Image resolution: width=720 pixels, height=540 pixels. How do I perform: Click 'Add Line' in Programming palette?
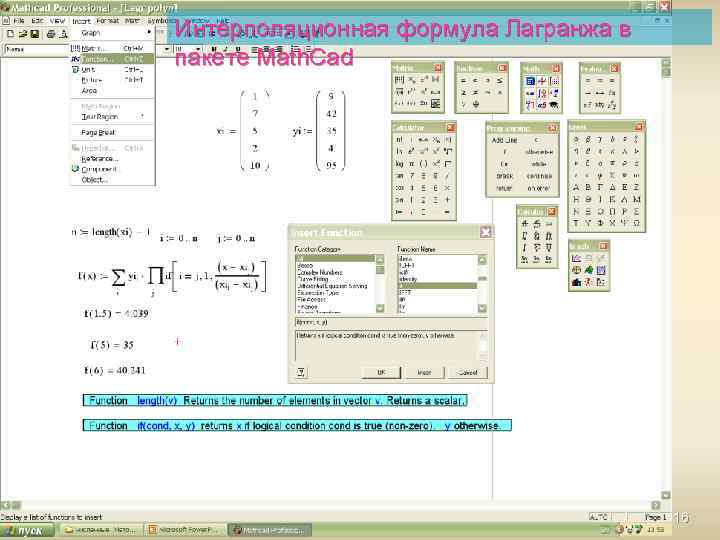click(x=504, y=140)
